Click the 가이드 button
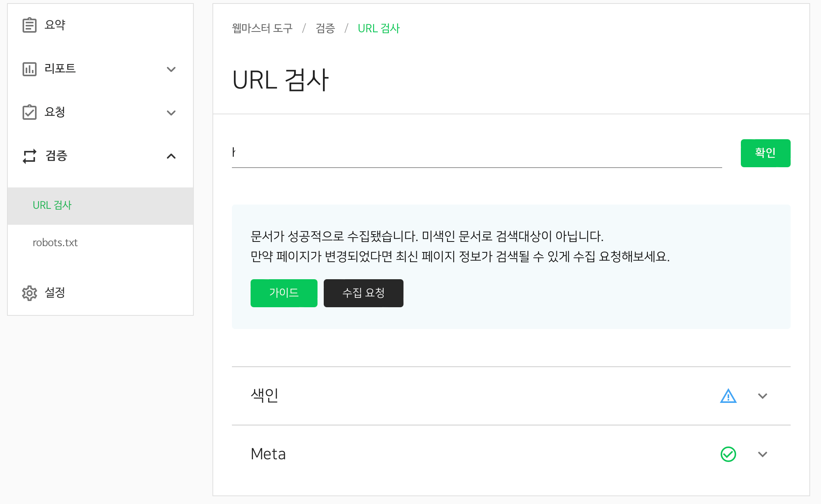Image resolution: width=821 pixels, height=504 pixels. [284, 293]
